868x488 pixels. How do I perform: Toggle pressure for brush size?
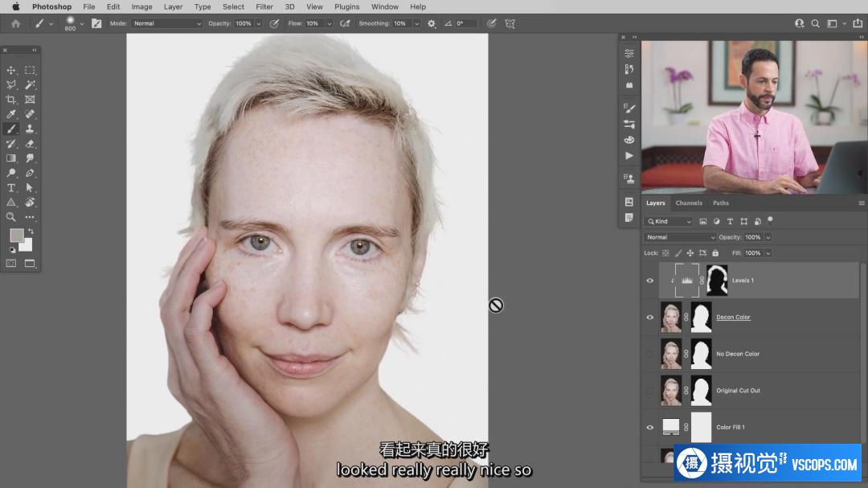(491, 24)
